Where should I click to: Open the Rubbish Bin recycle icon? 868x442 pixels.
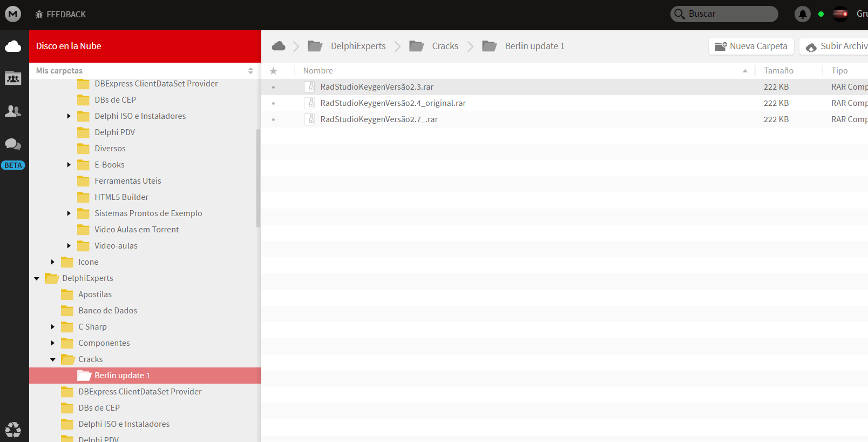coord(13,430)
